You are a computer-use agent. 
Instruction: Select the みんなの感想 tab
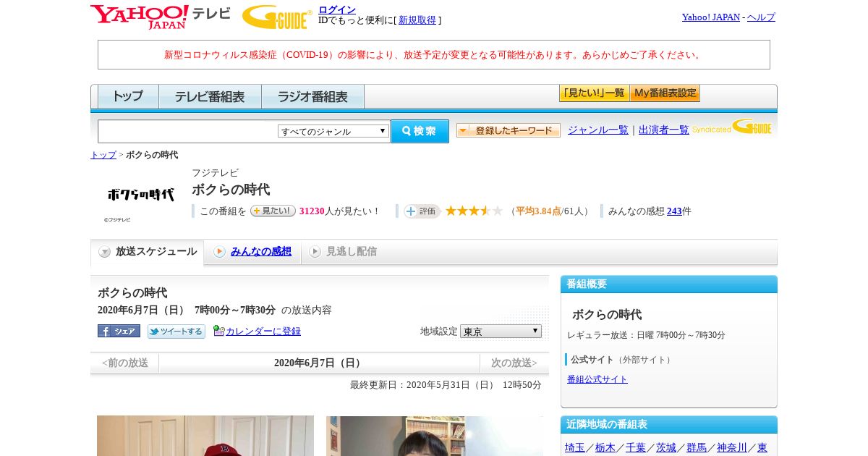point(252,252)
